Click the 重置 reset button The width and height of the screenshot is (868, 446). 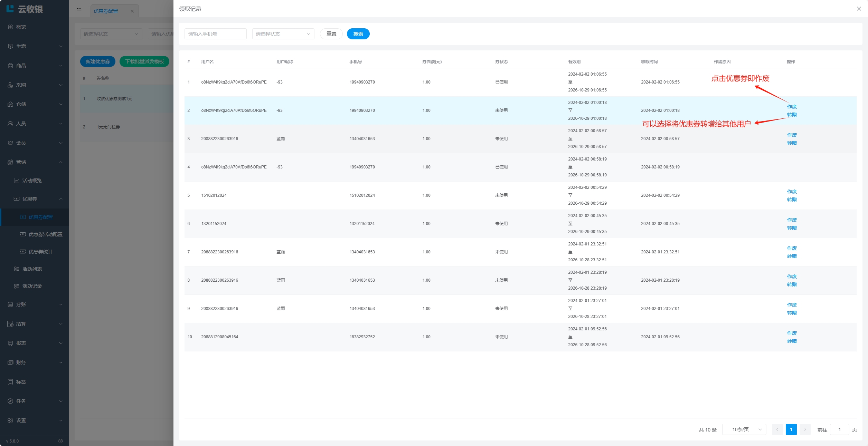pos(331,34)
